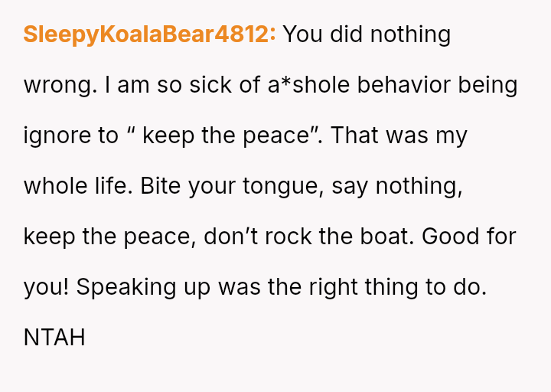Image resolution: width=551 pixels, height=392 pixels.
Task: Click the word 'being' in the comment
Action: (x=491, y=85)
